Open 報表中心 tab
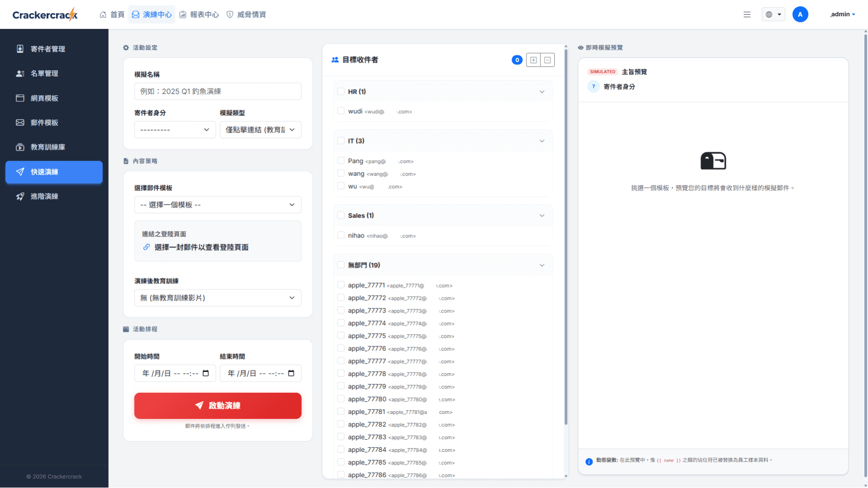 (x=199, y=14)
